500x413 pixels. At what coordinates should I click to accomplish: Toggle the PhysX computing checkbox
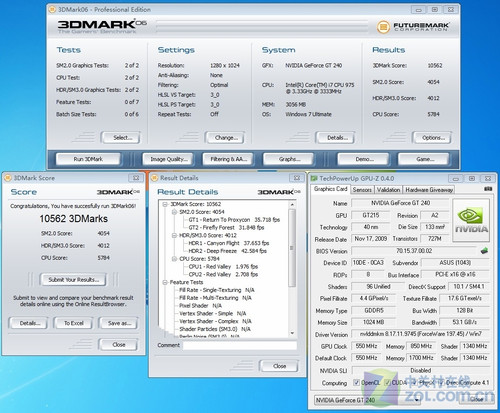(415, 383)
